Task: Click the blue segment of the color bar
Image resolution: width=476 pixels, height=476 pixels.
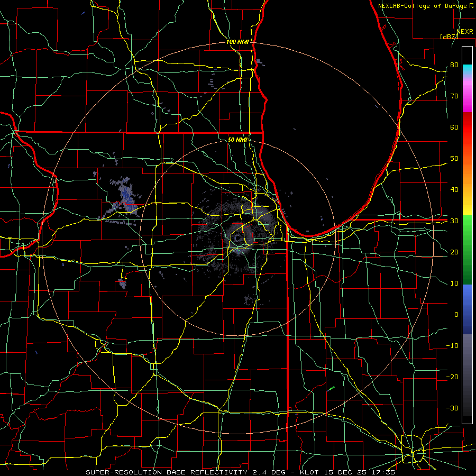Action: click(467, 309)
